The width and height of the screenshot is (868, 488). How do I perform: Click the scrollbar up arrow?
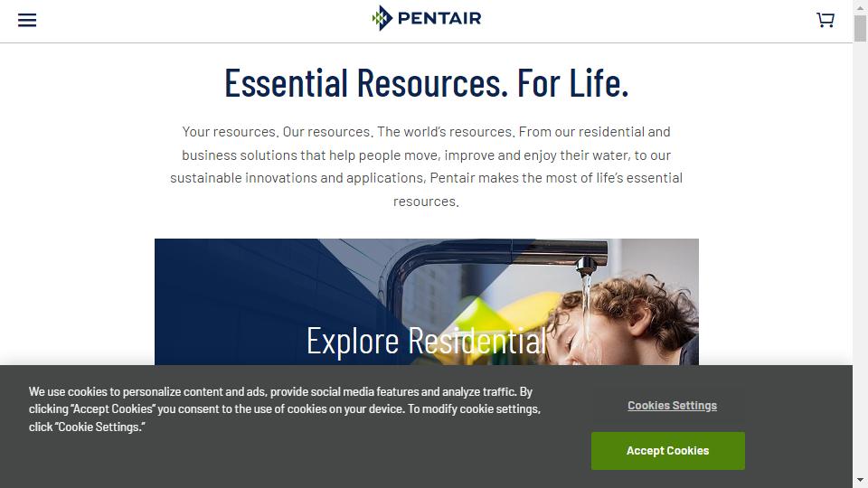860,7
